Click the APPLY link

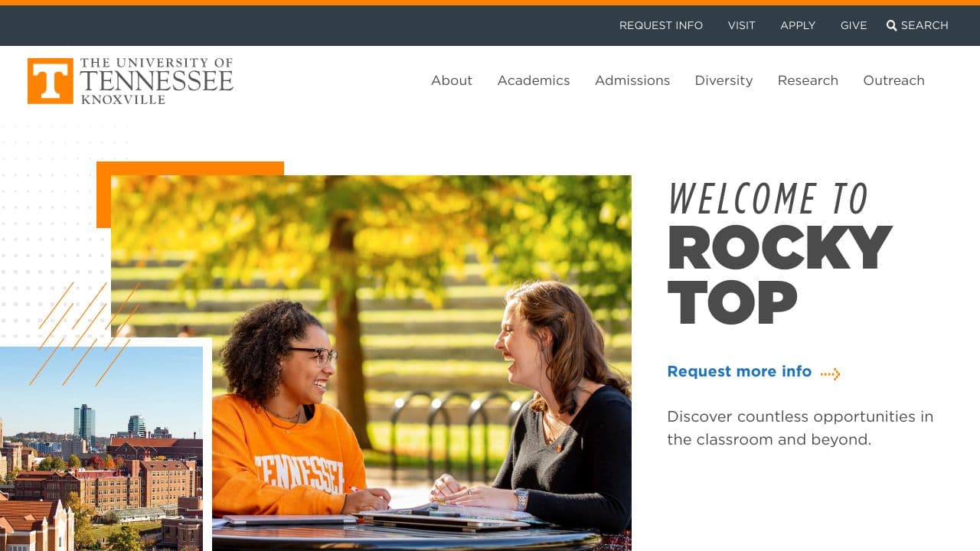(x=798, y=25)
